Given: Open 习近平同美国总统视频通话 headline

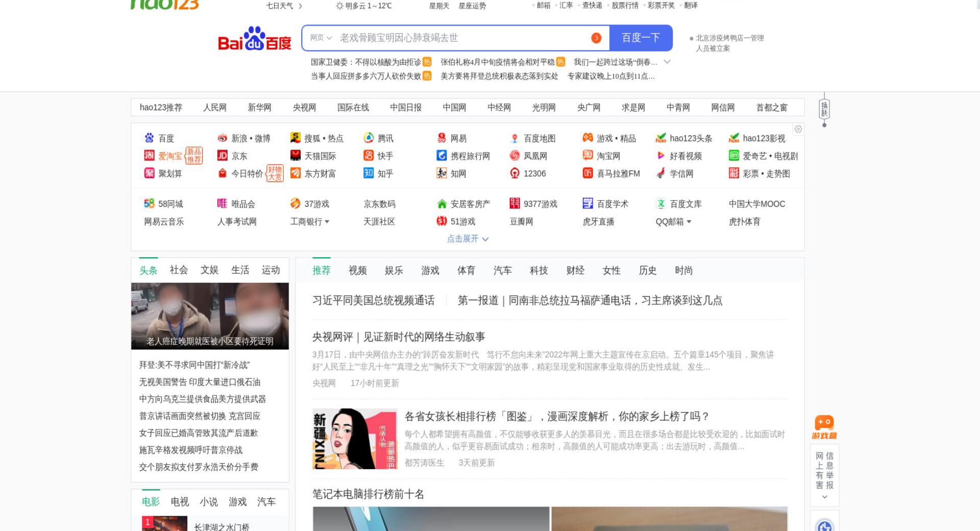Looking at the screenshot, I should [x=373, y=301].
